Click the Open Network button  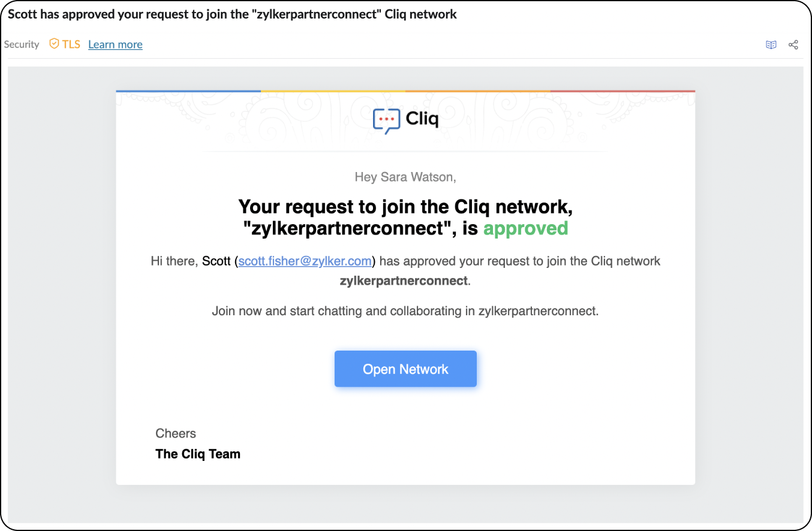pyautogui.click(x=405, y=369)
